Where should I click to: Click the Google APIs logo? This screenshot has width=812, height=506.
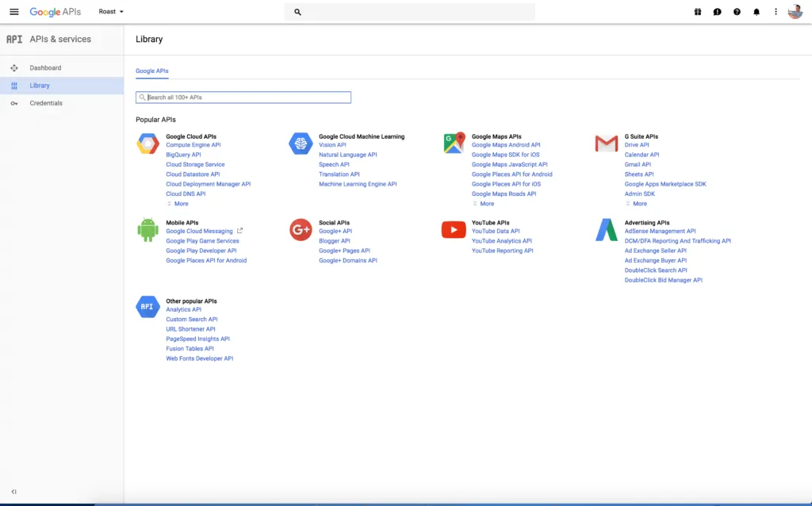click(55, 11)
